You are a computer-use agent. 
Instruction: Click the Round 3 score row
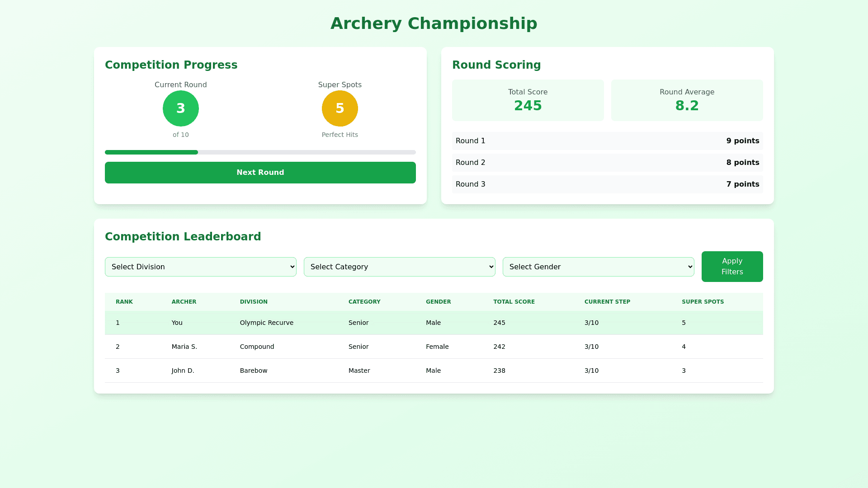click(607, 184)
